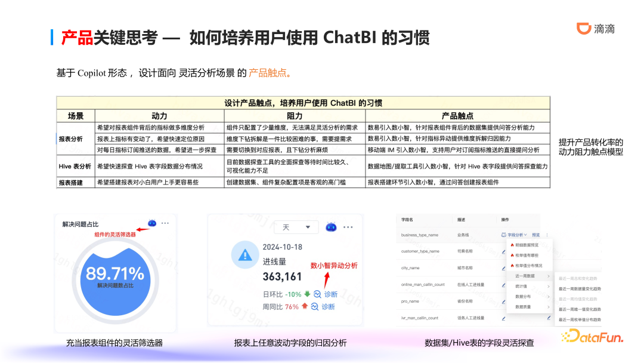Image resolution: width=644 pixels, height=363 pixels.
Task: Click the 诊断 icon next to 日环比
Action: click(317, 294)
